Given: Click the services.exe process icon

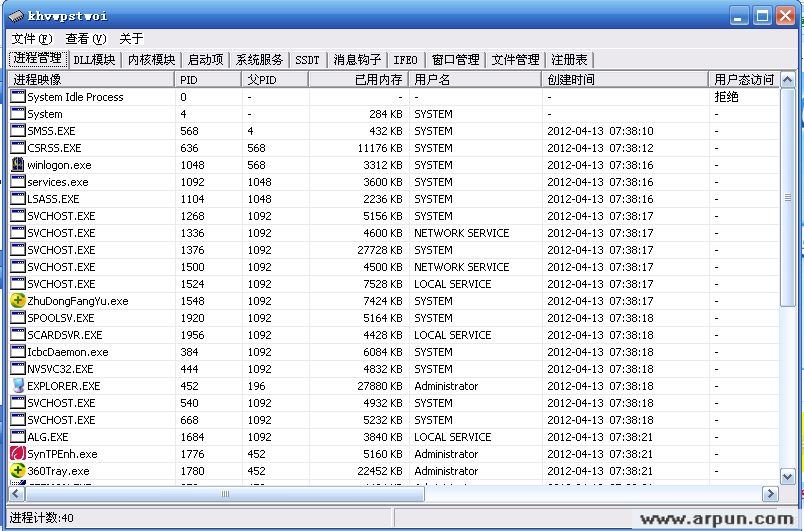Looking at the screenshot, I should [18, 181].
